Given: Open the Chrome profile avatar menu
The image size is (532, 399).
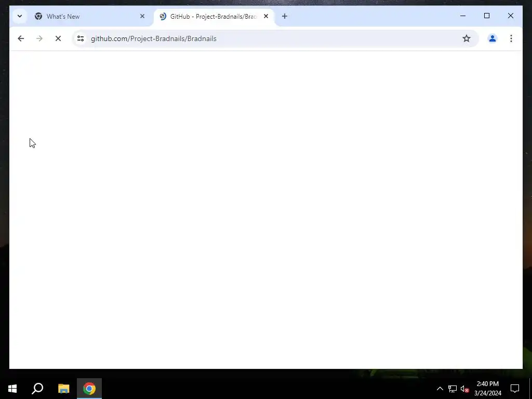Looking at the screenshot, I should tap(493, 38).
